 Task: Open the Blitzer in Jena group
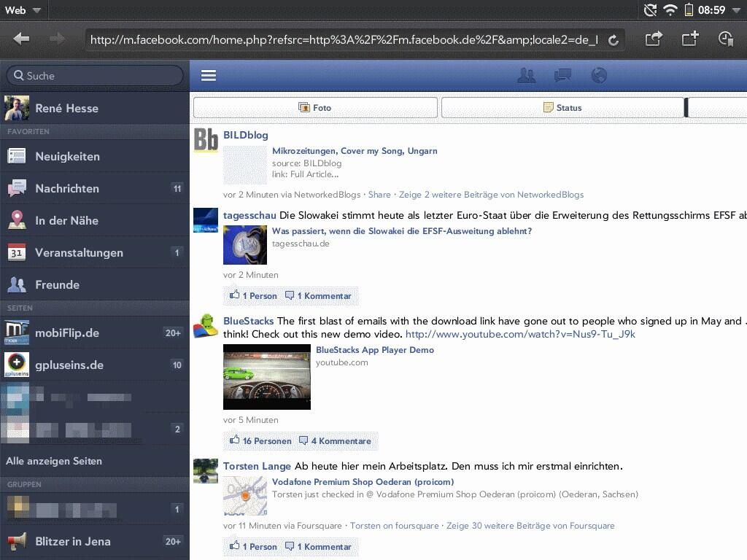[x=95, y=542]
